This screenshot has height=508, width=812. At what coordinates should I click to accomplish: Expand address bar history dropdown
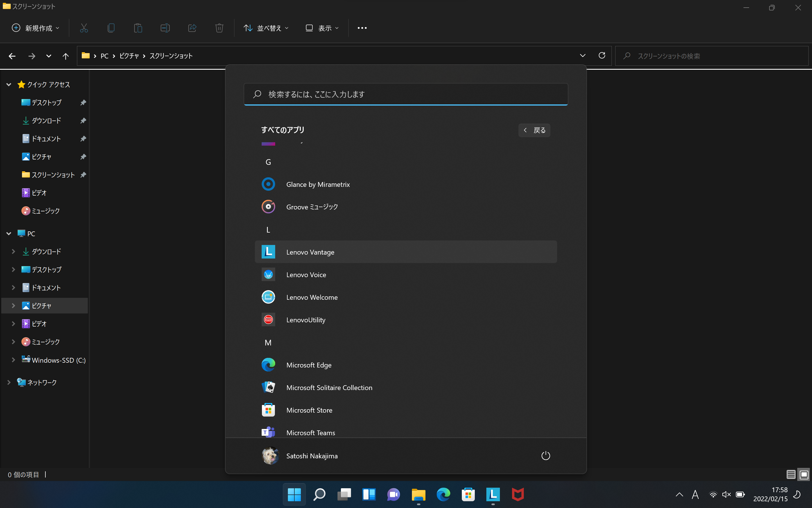582,55
